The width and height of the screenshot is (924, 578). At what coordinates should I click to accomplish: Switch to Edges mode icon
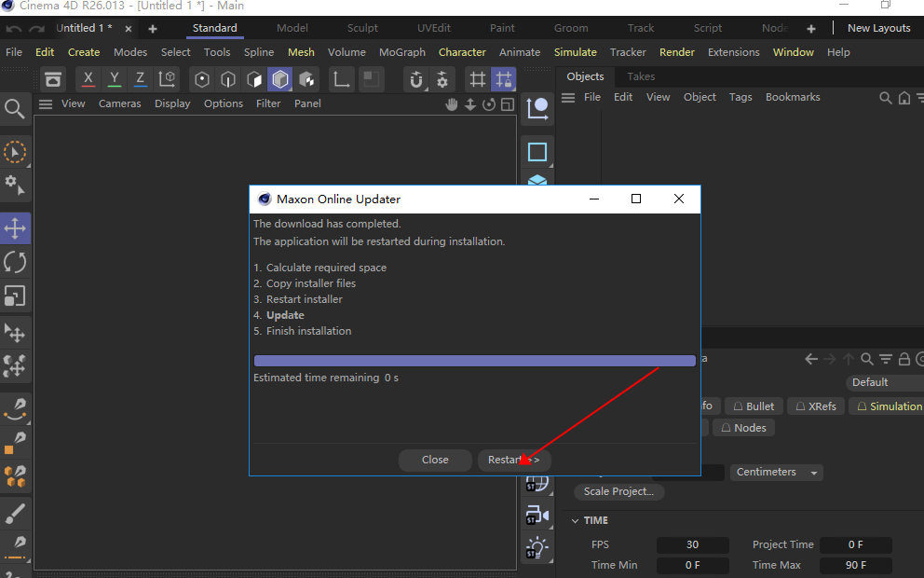(228, 79)
